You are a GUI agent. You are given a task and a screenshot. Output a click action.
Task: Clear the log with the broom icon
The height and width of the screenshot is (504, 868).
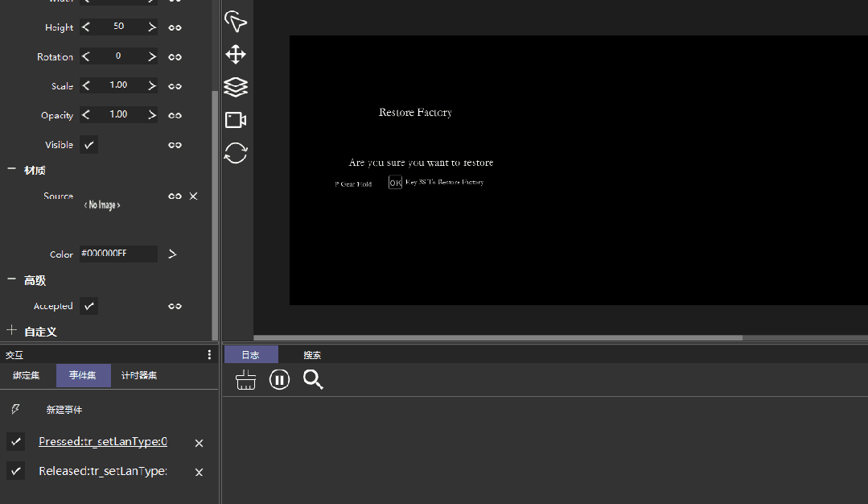(246, 380)
